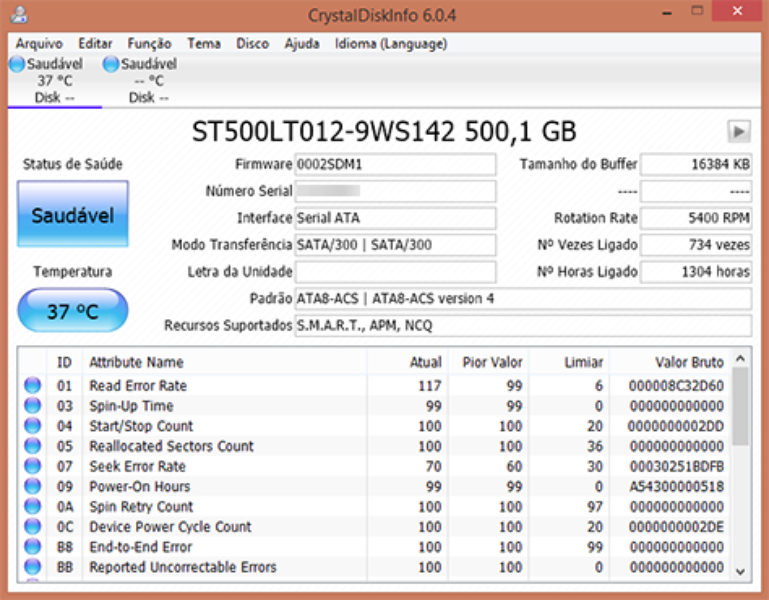Select the Read Error Rate row name
This screenshot has height=600, width=769.
[x=138, y=386]
